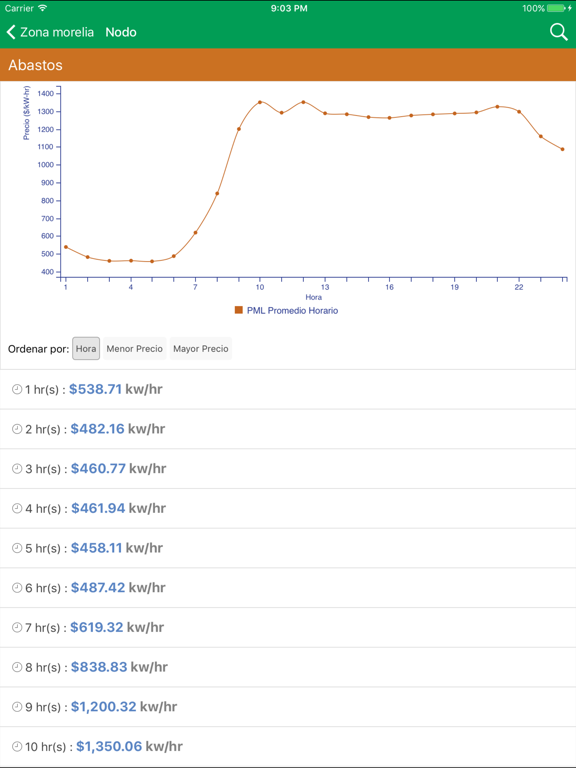This screenshot has height=768, width=576.
Task: Open search with the magnifier icon
Action: [x=558, y=32]
